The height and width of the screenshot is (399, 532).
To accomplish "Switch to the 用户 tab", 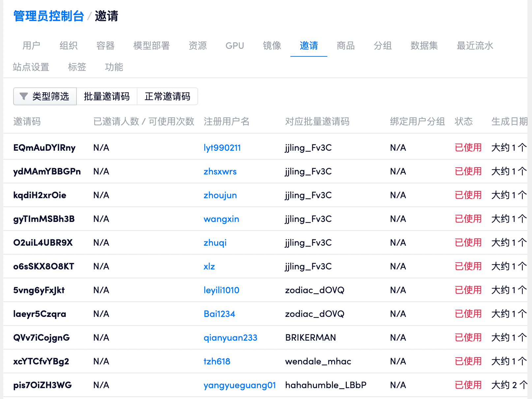I will pyautogui.click(x=31, y=46).
